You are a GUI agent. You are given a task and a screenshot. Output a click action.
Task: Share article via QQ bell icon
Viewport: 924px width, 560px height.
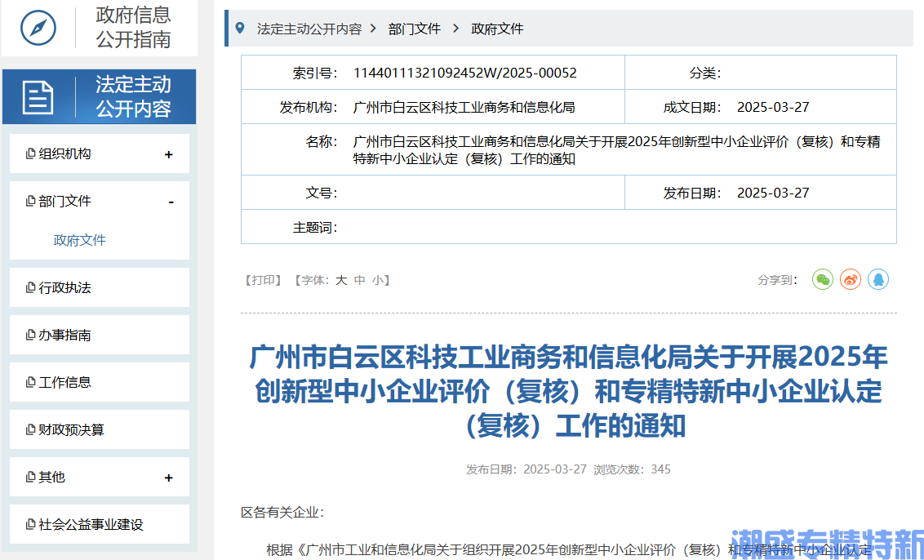coord(878,280)
